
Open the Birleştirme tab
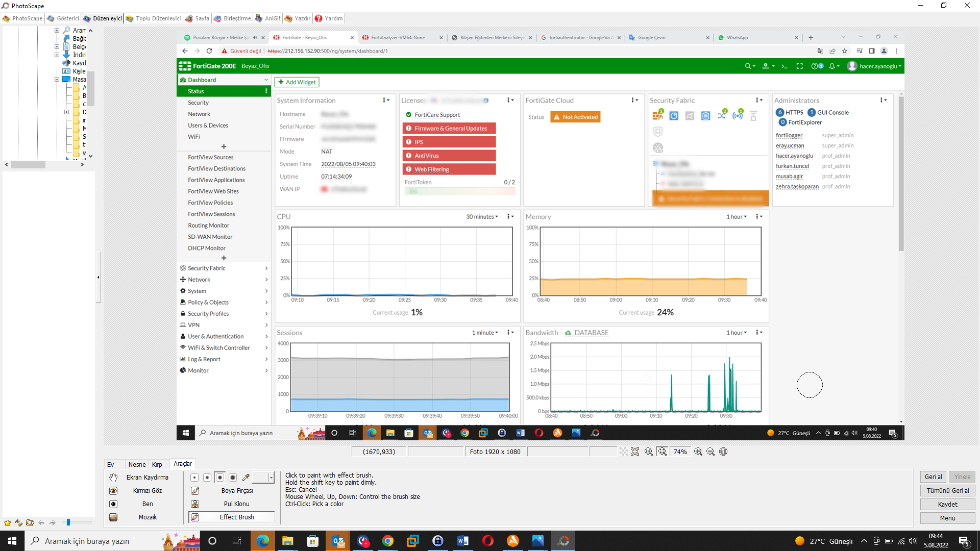pyautogui.click(x=232, y=18)
